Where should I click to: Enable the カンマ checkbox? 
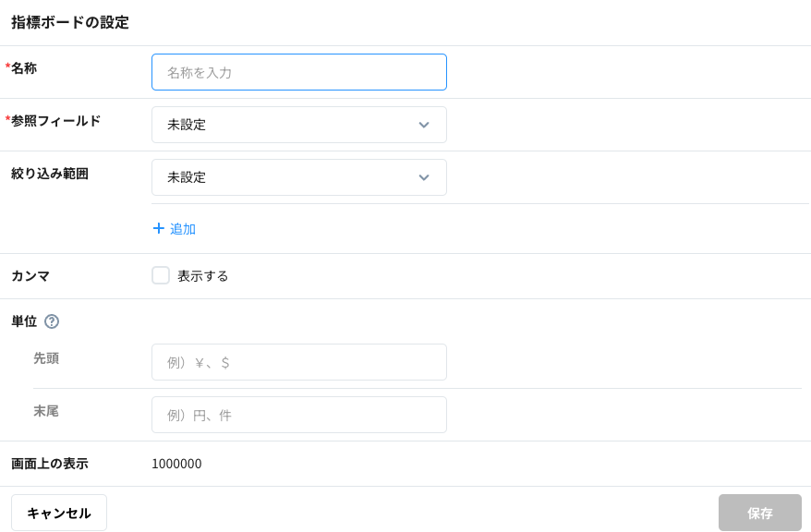(161, 275)
